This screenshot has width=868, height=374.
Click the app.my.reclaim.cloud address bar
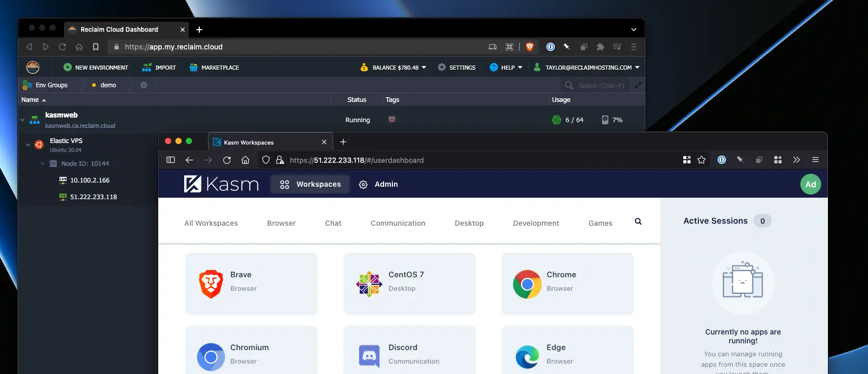click(x=297, y=47)
